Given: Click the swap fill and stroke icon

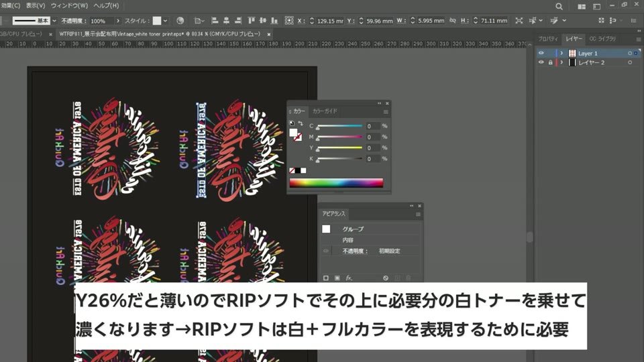Looking at the screenshot, I should [301, 123].
